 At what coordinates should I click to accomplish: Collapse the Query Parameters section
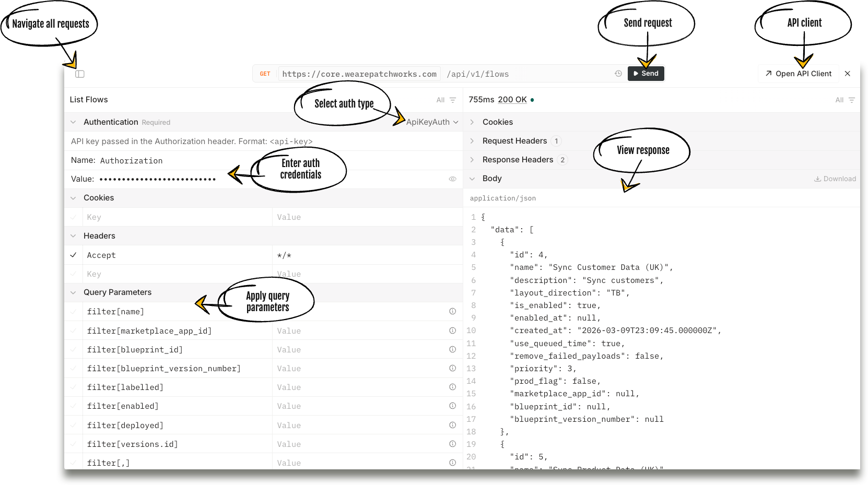point(73,292)
